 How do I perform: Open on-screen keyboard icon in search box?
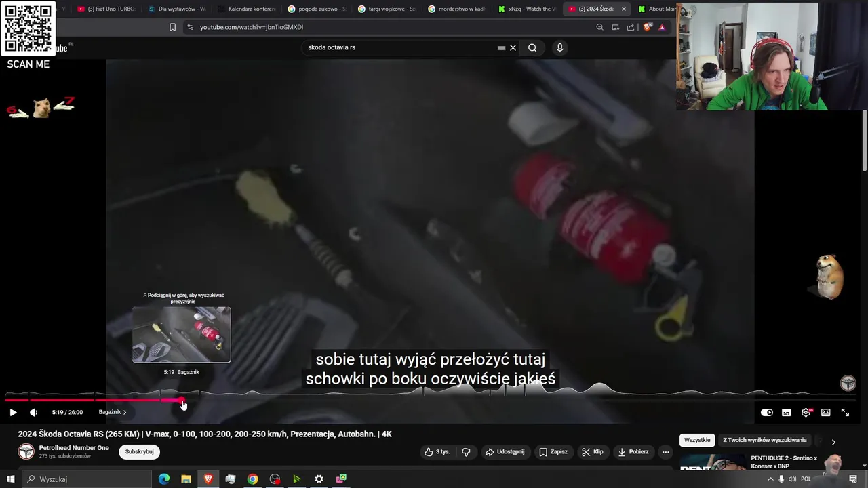pos(501,47)
